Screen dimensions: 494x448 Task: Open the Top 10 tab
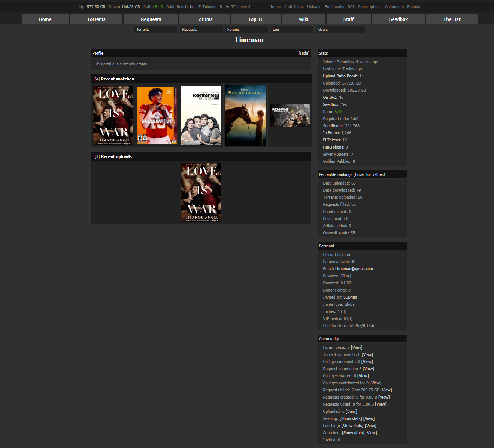click(x=256, y=19)
